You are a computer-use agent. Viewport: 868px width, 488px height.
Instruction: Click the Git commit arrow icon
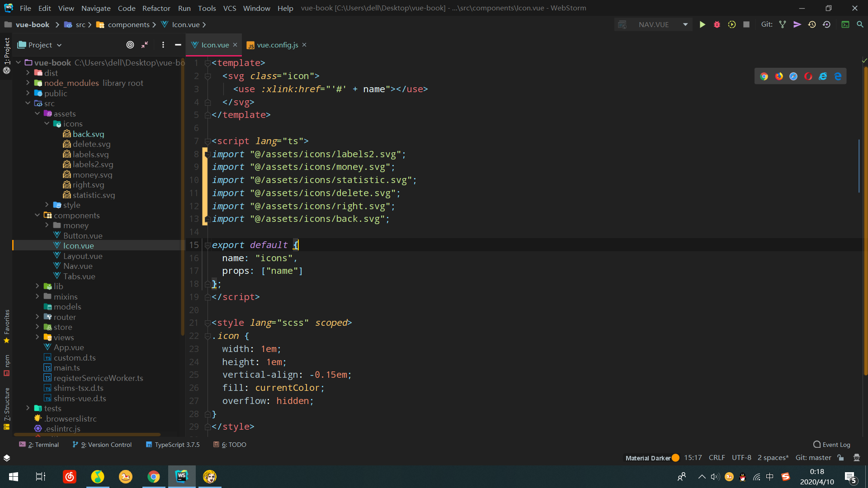click(x=797, y=25)
